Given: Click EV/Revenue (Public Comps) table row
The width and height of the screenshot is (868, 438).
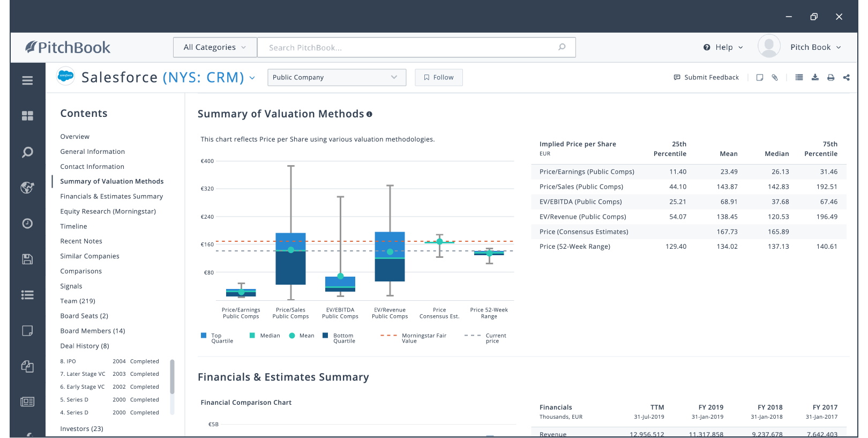Looking at the screenshot, I should pos(689,217).
